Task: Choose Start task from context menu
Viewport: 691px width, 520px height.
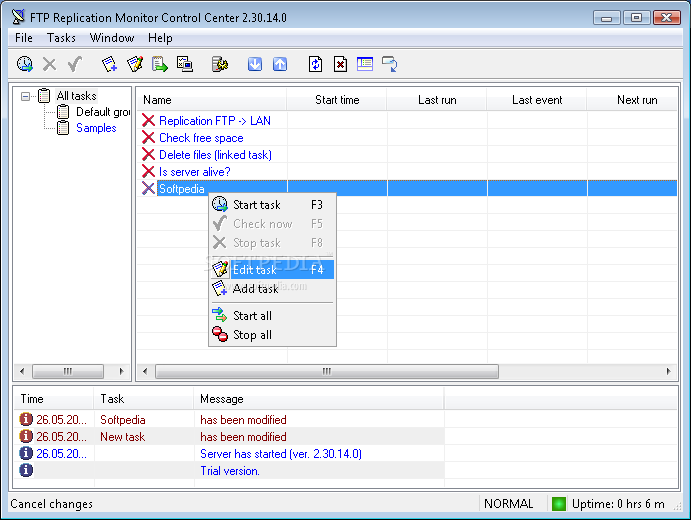Action: [272, 205]
